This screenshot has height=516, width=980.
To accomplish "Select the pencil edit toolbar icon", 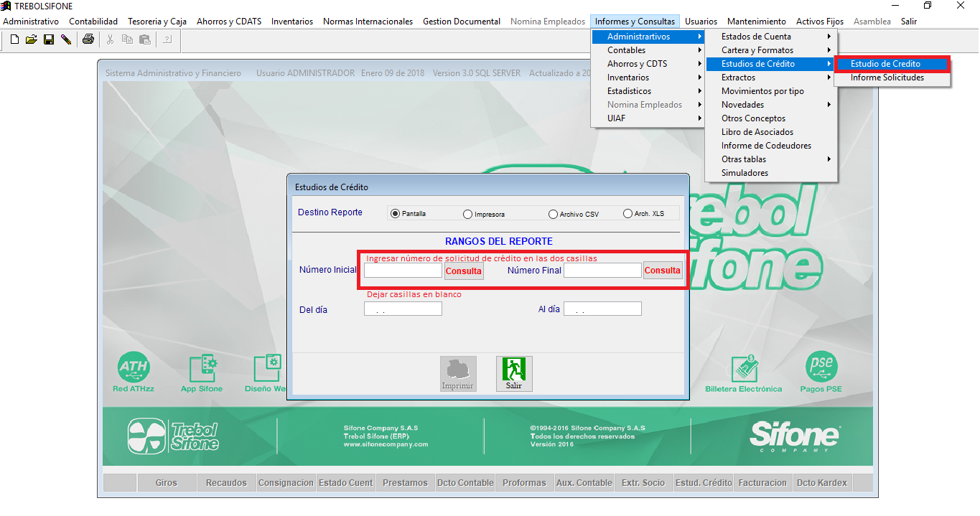I will 66,39.
